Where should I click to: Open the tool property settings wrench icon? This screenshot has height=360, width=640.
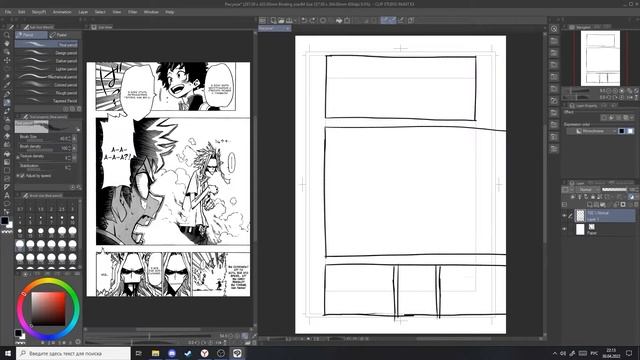pyautogui.click(x=79, y=187)
